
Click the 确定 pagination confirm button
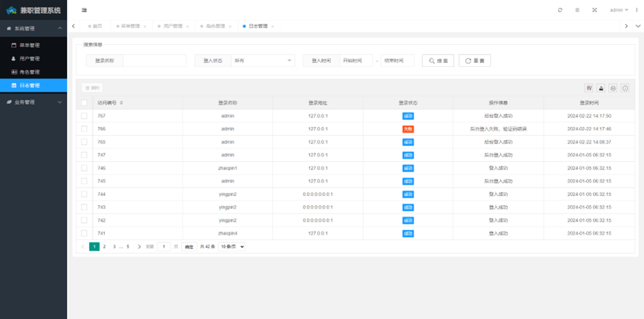pyautogui.click(x=189, y=247)
